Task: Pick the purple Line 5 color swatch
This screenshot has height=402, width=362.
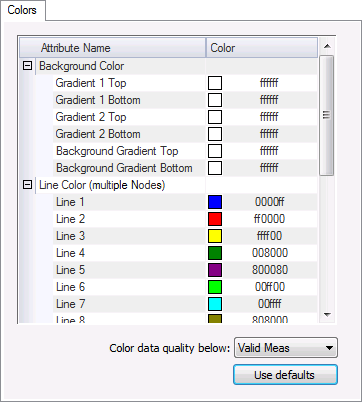Action: coord(215,270)
